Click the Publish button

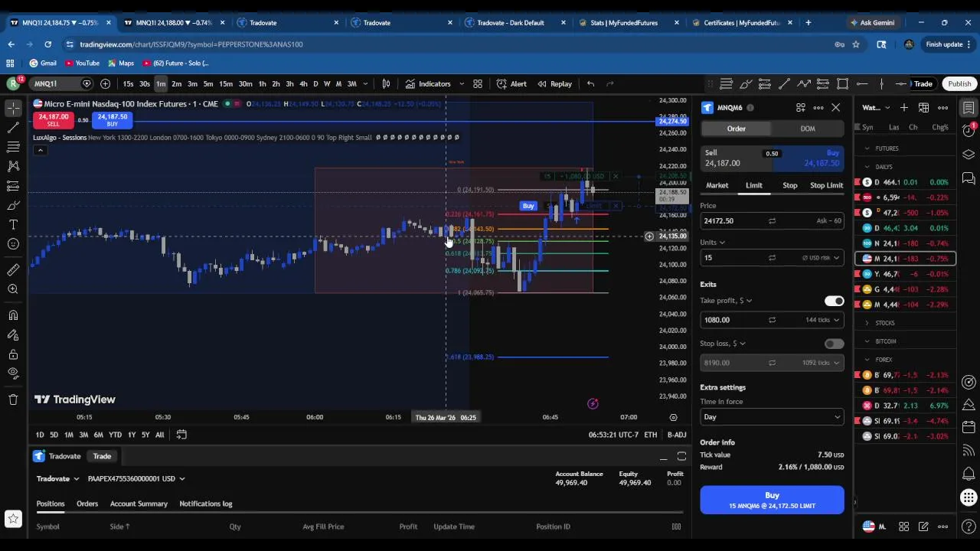pyautogui.click(x=959, y=83)
